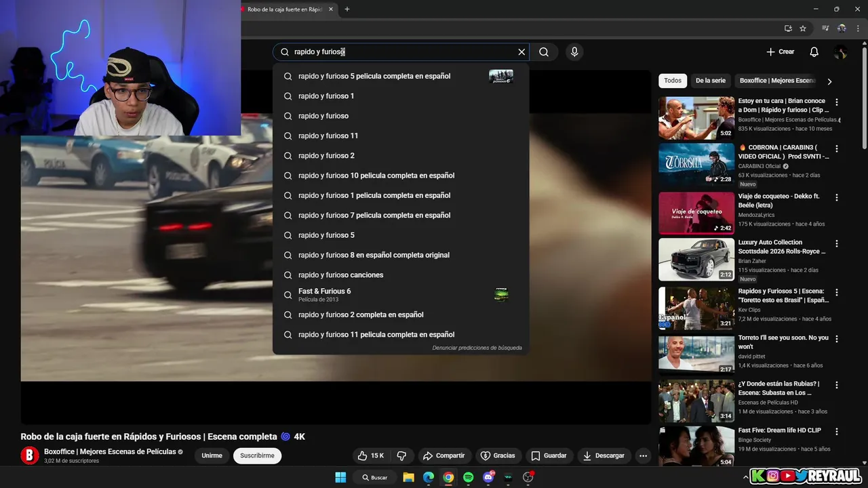Start voice search with microphone icon
868x488 pixels.
point(574,52)
